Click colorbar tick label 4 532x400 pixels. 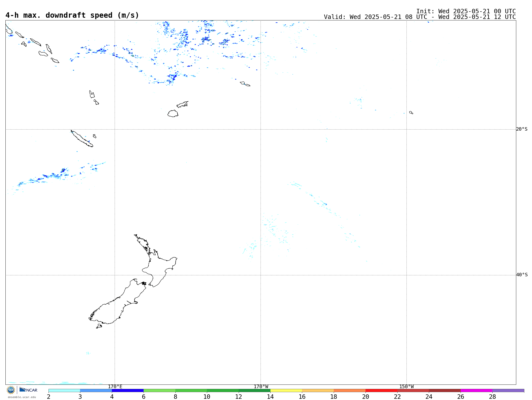112,397
